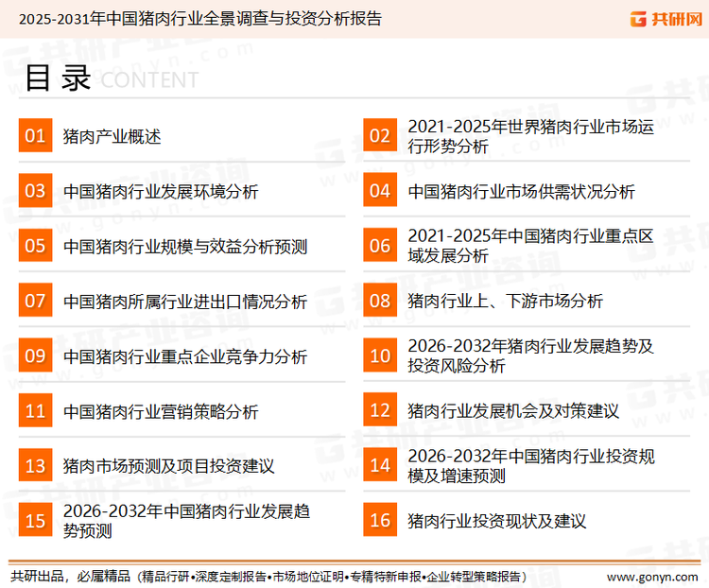
Task: Select the orange 04 number box
Action: pos(380,190)
